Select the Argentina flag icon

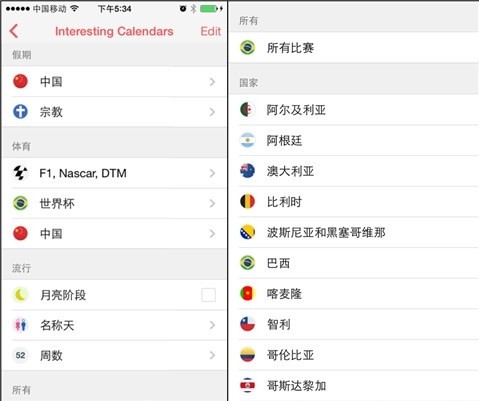point(248,140)
